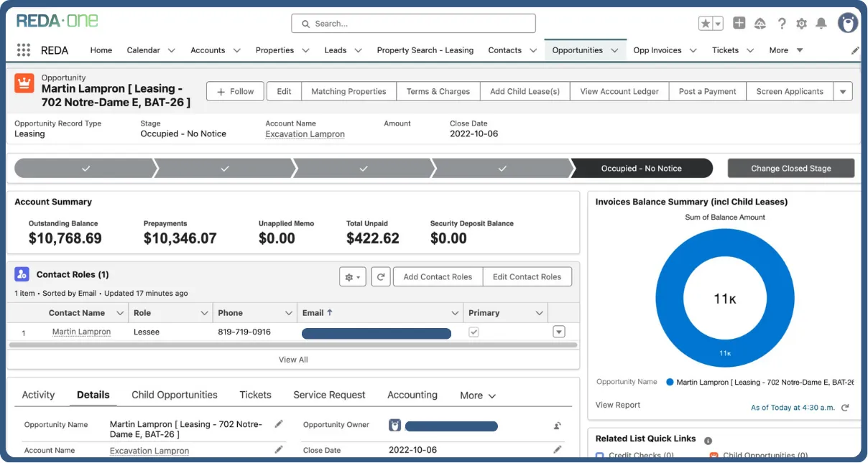Screen dimensions: 868x463
Task: Open the Excavation Lampron account link
Action: 304,134
